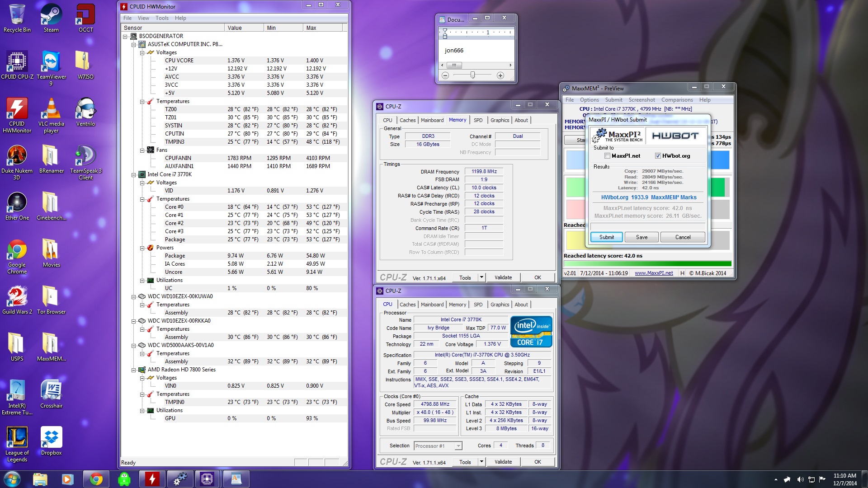Click the Windows Start orb
The height and width of the screenshot is (488, 868).
pyautogui.click(x=12, y=479)
